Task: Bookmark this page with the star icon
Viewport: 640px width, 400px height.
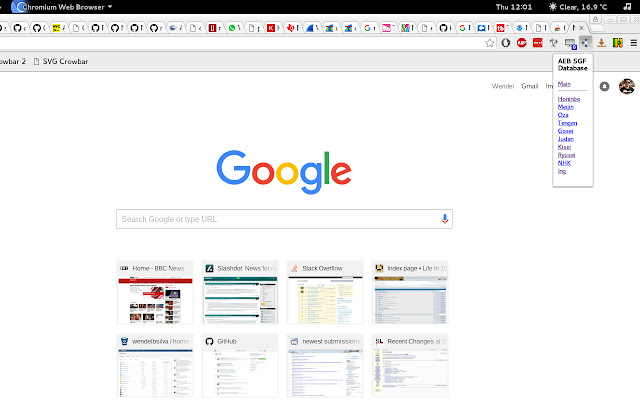Action: [490, 43]
